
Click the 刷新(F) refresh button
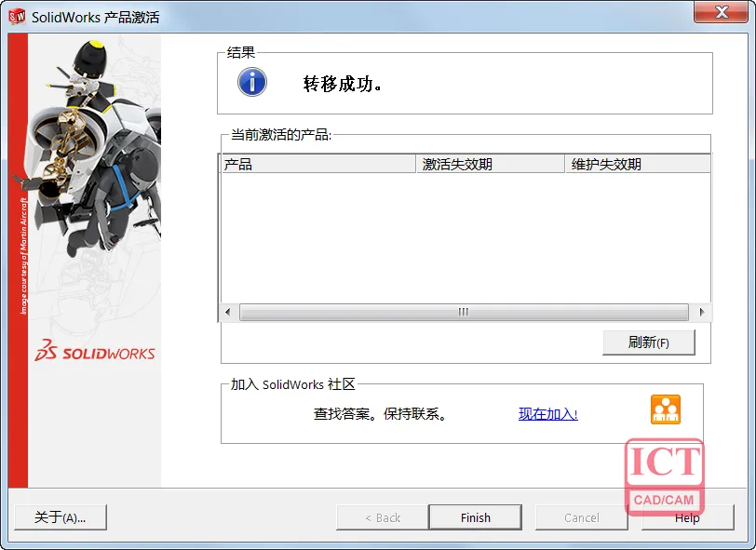(x=649, y=342)
